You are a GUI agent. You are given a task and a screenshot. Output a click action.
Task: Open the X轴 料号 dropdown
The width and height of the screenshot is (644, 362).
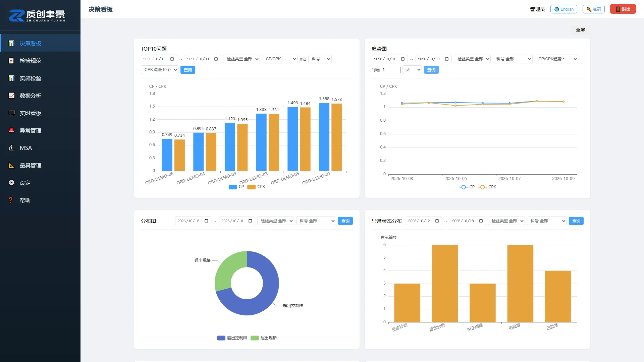tap(320, 59)
